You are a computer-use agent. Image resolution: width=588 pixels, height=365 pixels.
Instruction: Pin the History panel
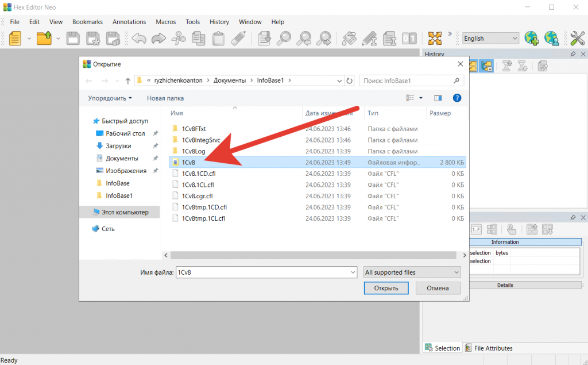pyautogui.click(x=572, y=54)
